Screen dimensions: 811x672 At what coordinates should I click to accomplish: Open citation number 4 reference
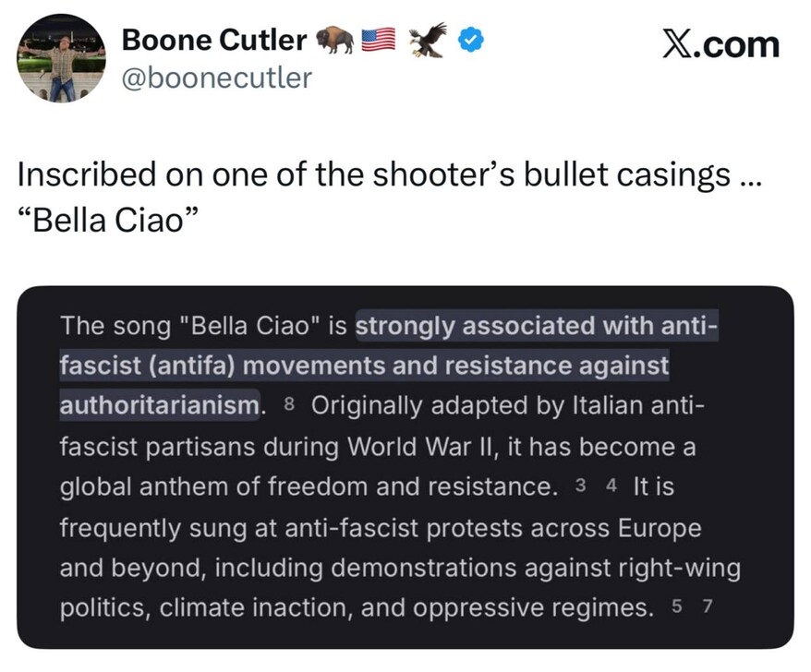(x=611, y=487)
